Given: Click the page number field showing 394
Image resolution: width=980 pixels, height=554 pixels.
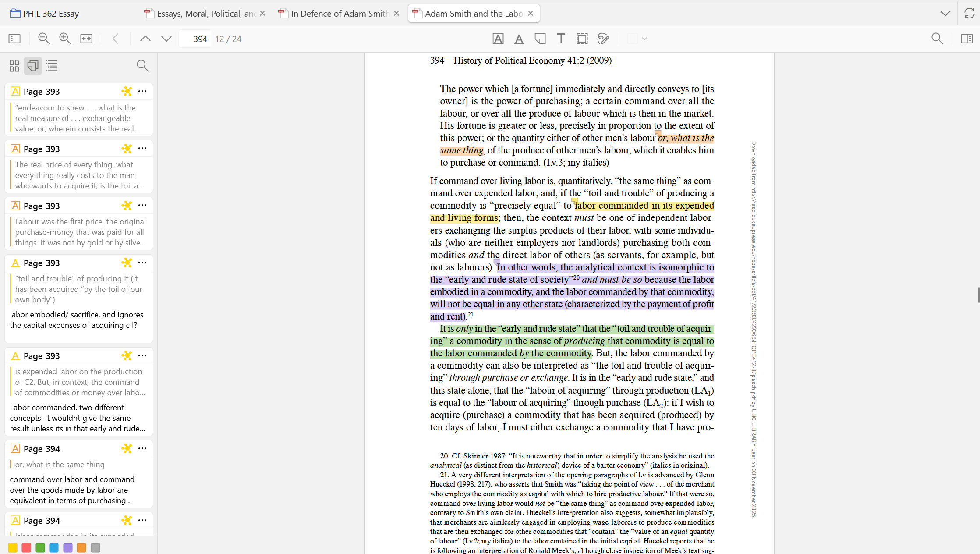Looking at the screenshot, I should [195, 39].
